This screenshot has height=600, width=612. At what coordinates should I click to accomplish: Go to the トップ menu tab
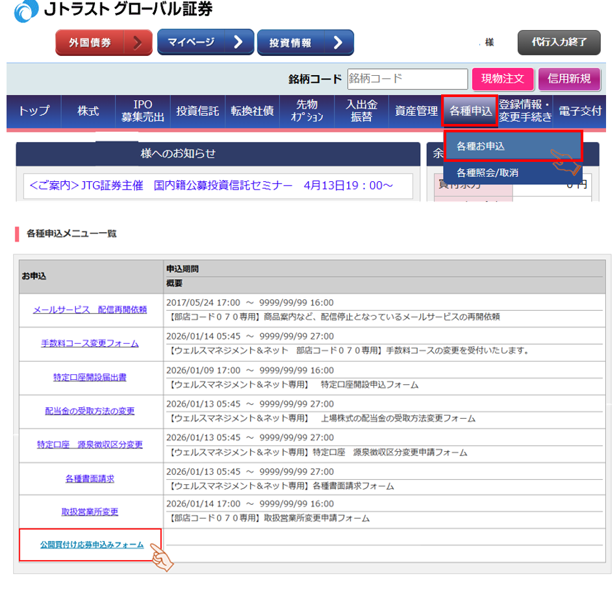(x=34, y=111)
